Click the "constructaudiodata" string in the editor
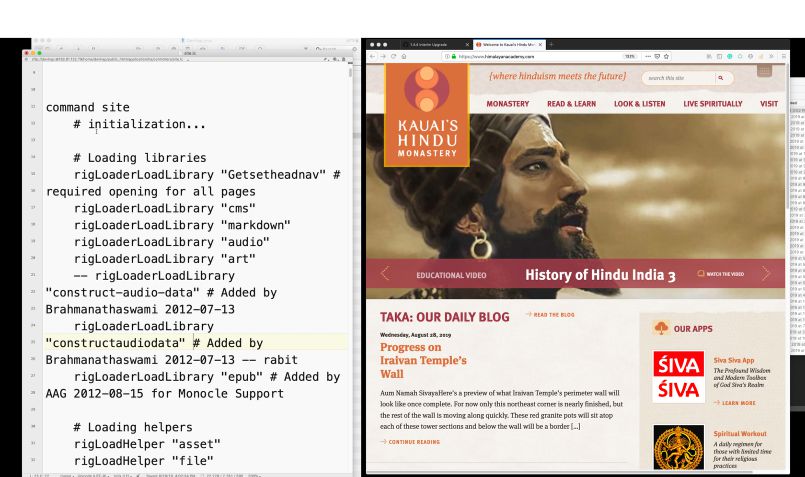805x477 pixels. pos(116,343)
